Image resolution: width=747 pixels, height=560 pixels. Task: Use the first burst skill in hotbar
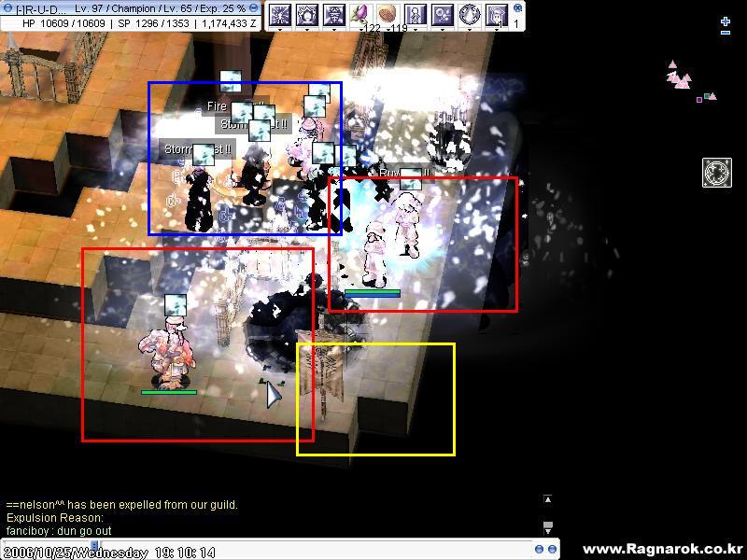tap(280, 14)
